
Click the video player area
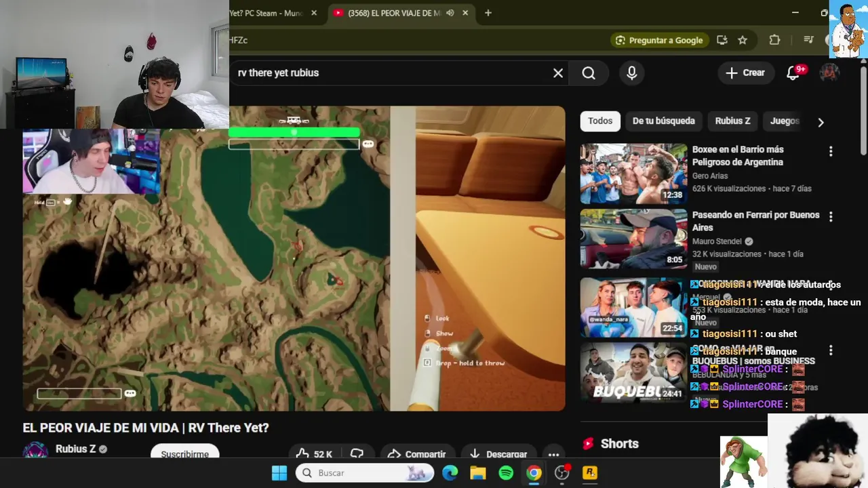[294, 258]
